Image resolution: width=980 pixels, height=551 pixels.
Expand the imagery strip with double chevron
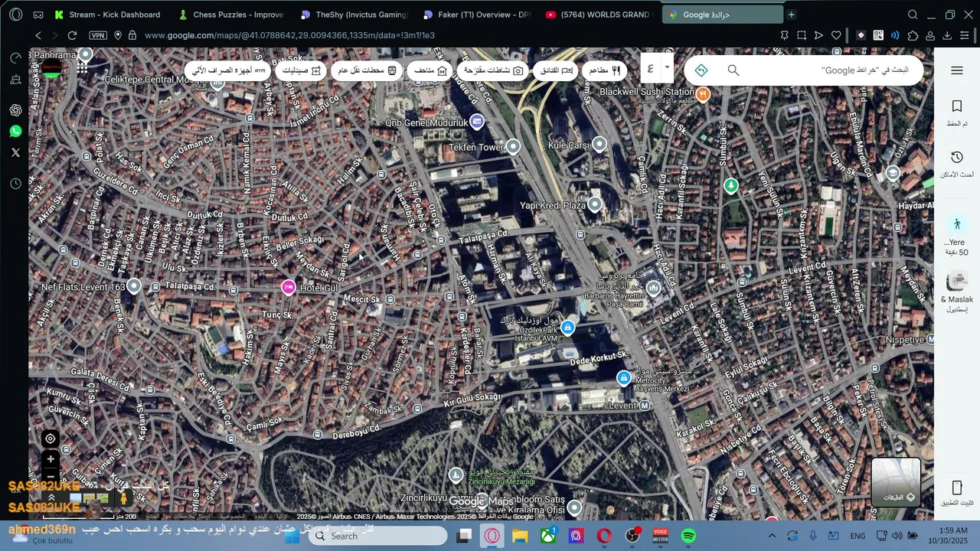52,497
